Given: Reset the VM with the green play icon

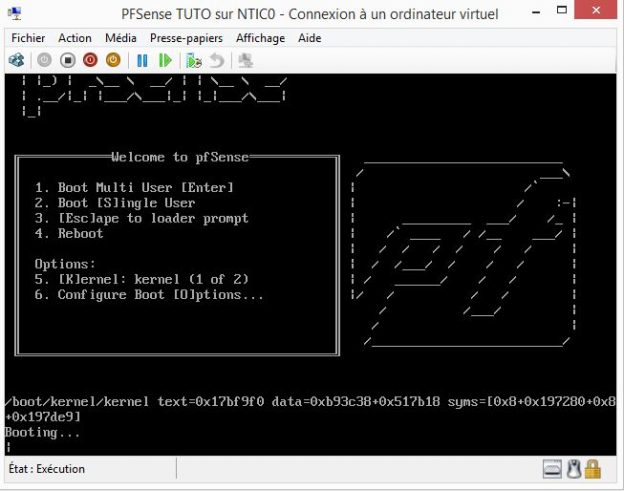Looking at the screenshot, I should coord(164,60).
